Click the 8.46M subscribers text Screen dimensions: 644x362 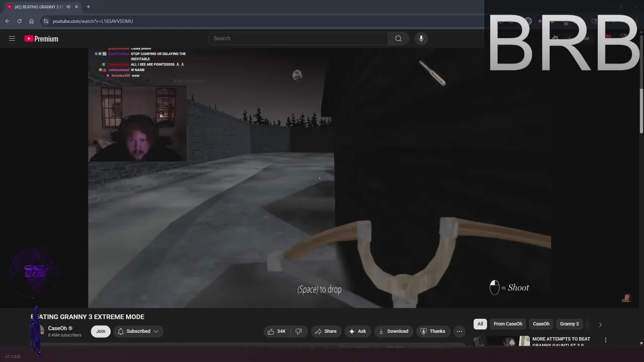pos(65,335)
